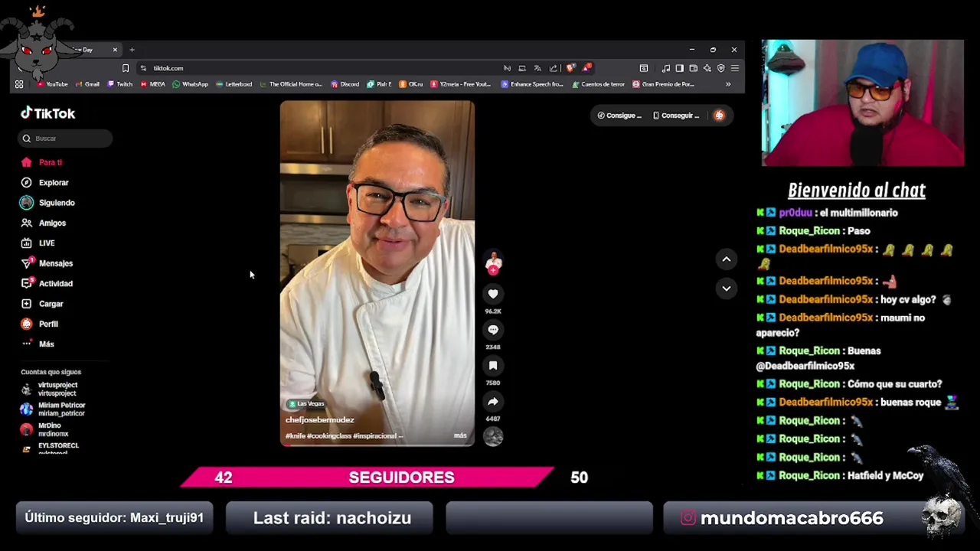Open OK.ru bookmark
The image size is (980, 551).
411,84
